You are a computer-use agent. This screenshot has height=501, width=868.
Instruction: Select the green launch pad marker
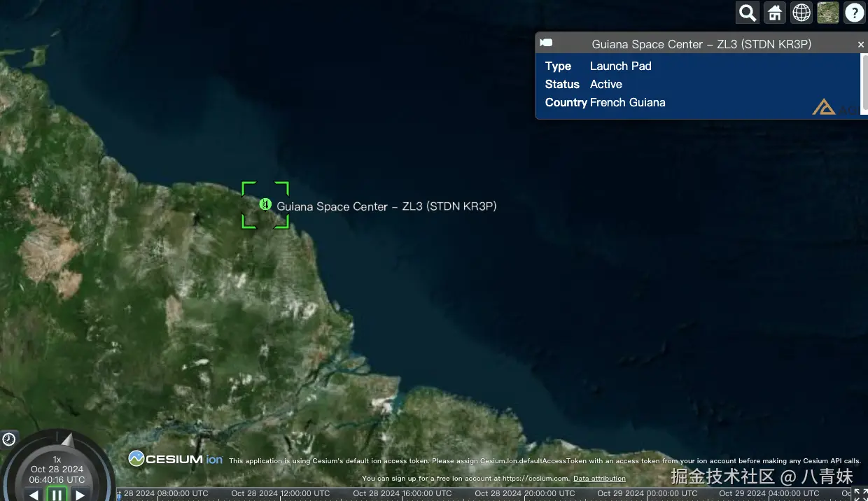[265, 204]
